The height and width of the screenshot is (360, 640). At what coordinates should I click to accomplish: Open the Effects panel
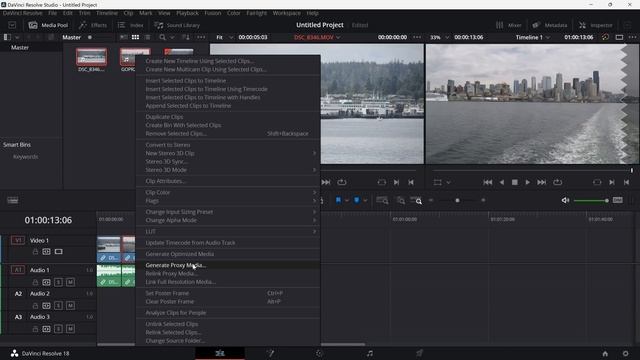[x=93, y=25]
